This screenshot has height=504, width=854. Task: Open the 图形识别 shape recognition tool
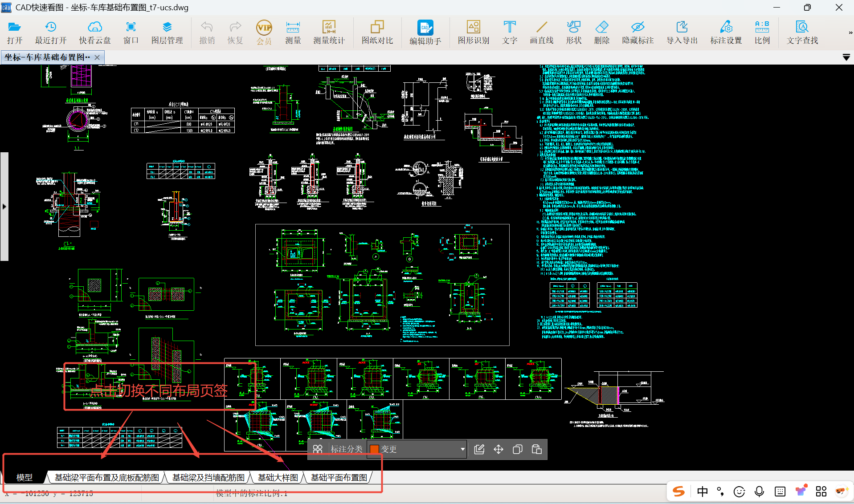click(473, 33)
